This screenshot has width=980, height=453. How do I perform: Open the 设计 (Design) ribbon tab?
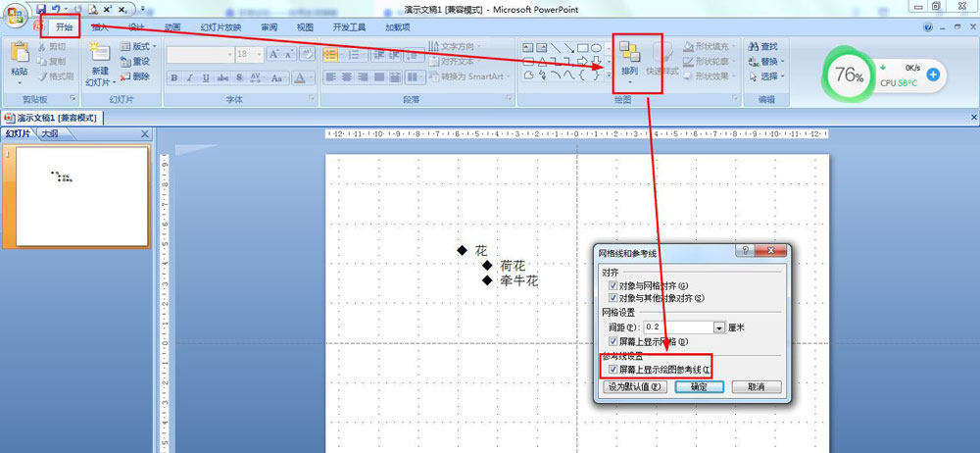click(136, 27)
